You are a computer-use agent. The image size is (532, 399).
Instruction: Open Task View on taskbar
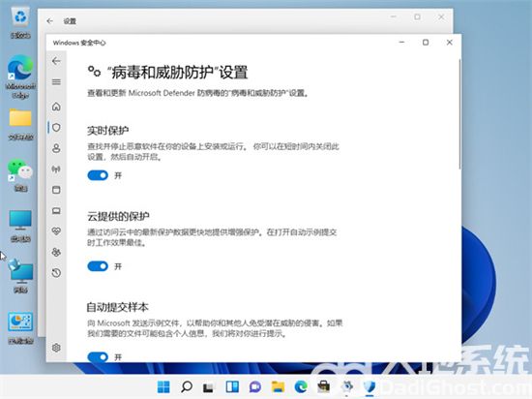coord(209,386)
